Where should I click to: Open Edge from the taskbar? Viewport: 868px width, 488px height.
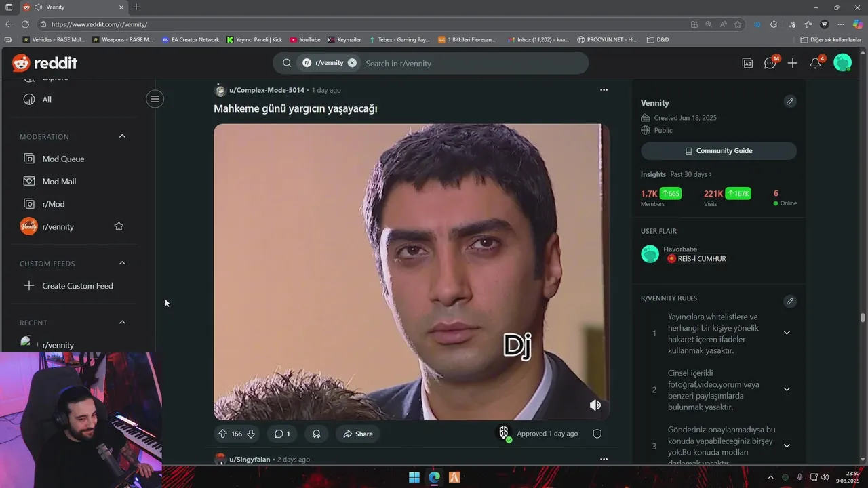pyautogui.click(x=434, y=477)
